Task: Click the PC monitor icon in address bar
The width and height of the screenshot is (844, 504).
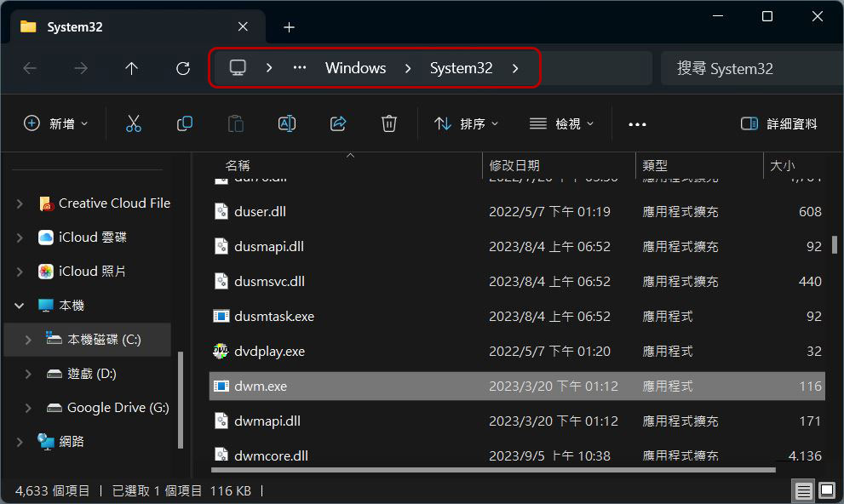Action: click(x=238, y=68)
